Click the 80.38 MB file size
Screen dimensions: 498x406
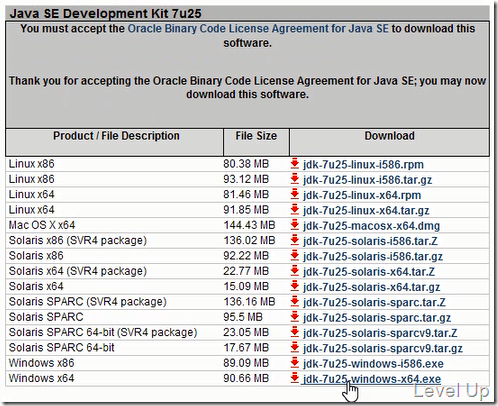coord(246,164)
